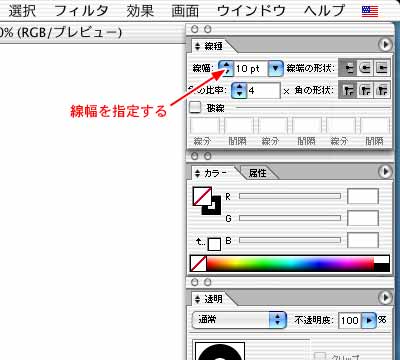Toggle the transparency panel collapse arrows
Screen dimensions: 400x360
pos(197,299)
